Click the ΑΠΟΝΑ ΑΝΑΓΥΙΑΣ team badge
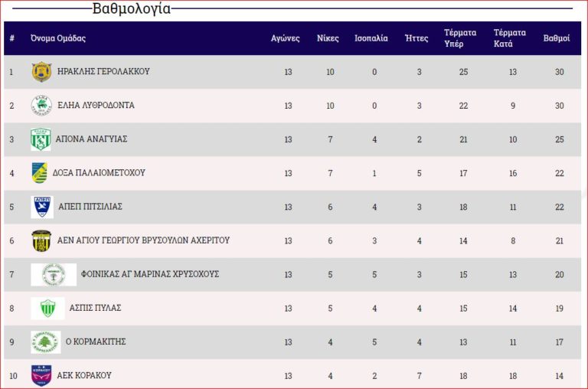Viewport: 588px width, 389px height. point(41,139)
